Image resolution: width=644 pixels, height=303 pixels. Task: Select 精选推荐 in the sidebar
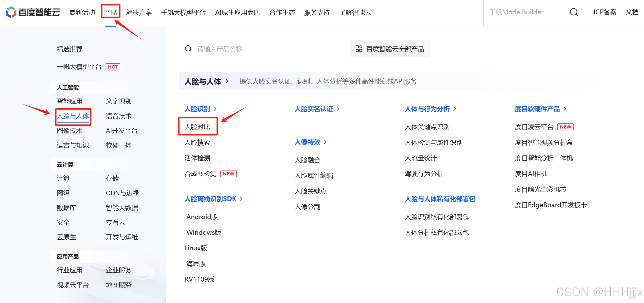coord(69,49)
